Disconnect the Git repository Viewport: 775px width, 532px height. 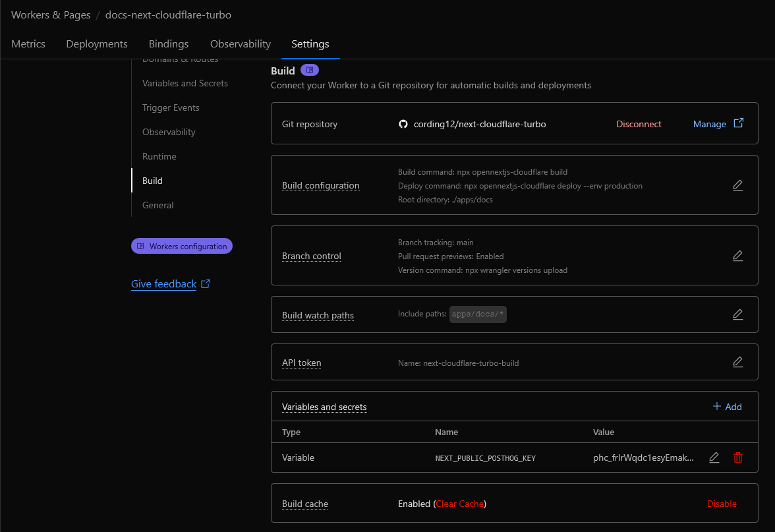tap(639, 124)
